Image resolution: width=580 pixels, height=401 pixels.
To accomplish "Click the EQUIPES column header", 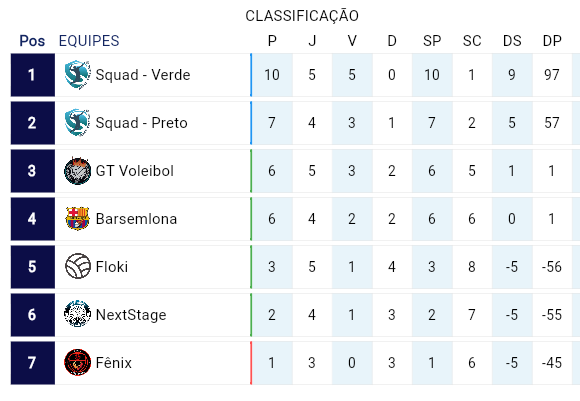I will [89, 41].
